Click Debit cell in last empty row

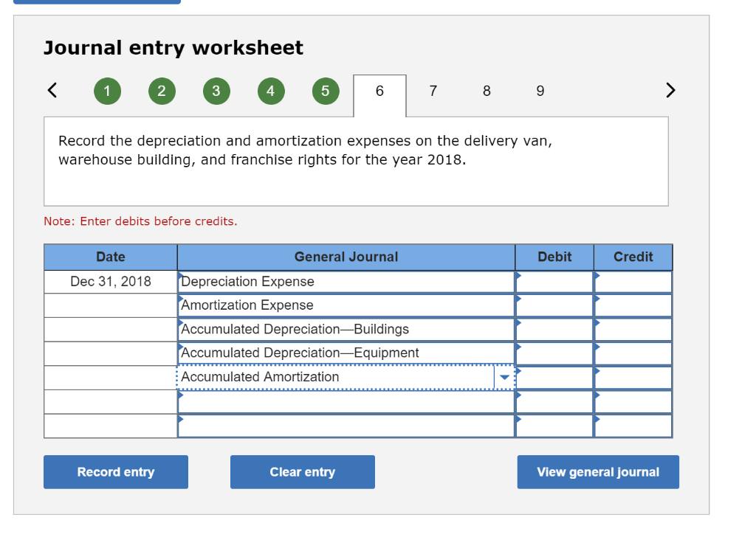point(554,426)
